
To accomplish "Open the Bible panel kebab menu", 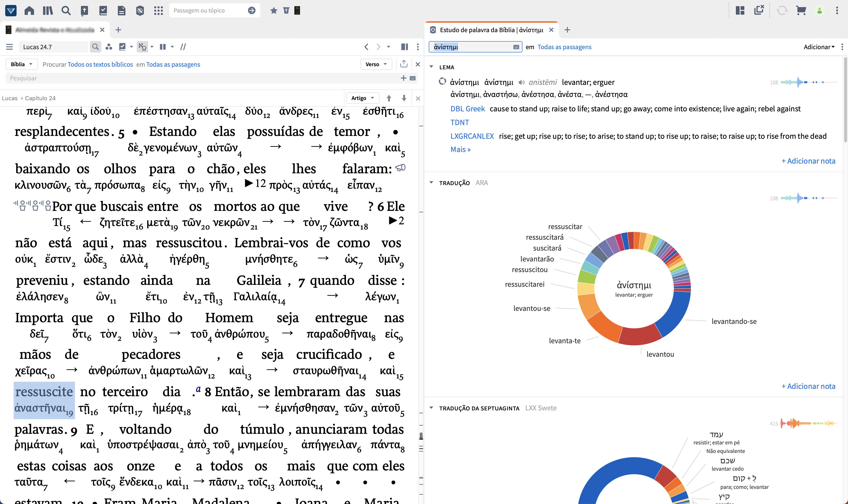I will click(x=418, y=47).
